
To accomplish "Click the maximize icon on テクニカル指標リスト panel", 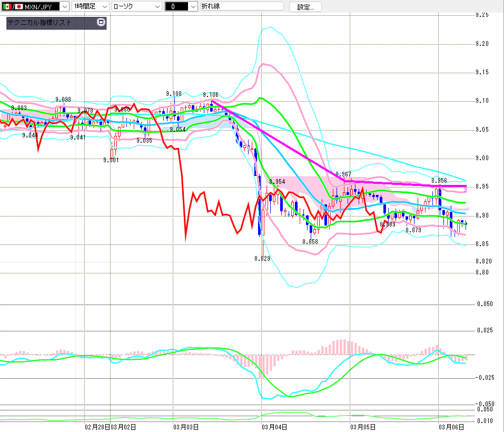I will tap(101, 23).
